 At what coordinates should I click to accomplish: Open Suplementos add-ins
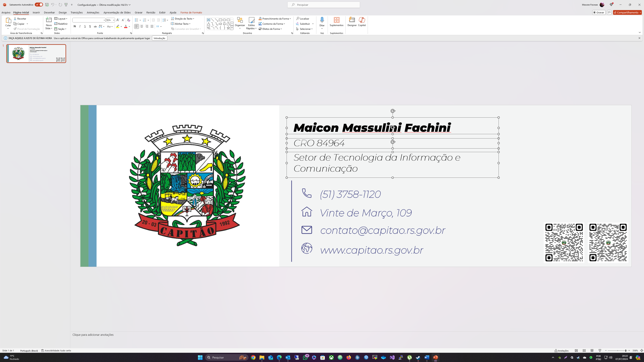point(336,20)
